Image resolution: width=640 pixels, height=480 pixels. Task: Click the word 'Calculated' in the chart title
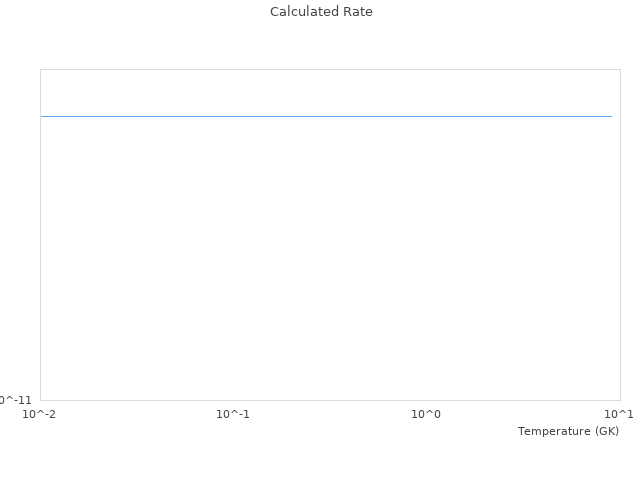pyautogui.click(x=305, y=12)
